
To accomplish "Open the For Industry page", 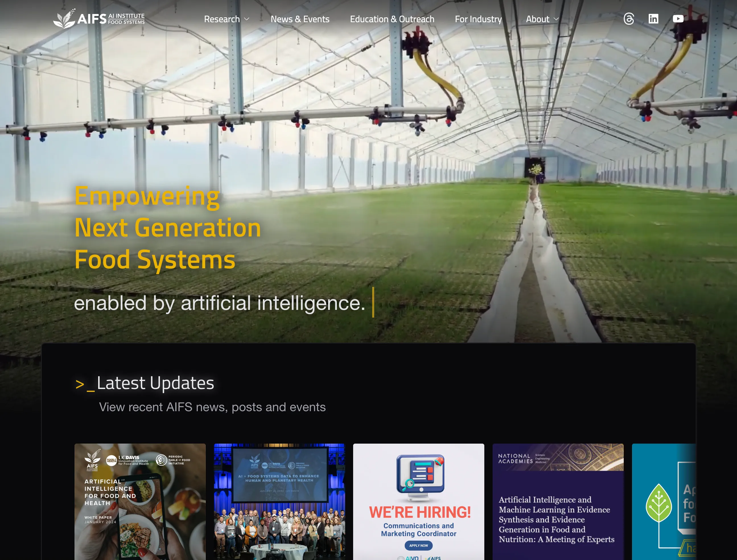I will click(x=479, y=19).
